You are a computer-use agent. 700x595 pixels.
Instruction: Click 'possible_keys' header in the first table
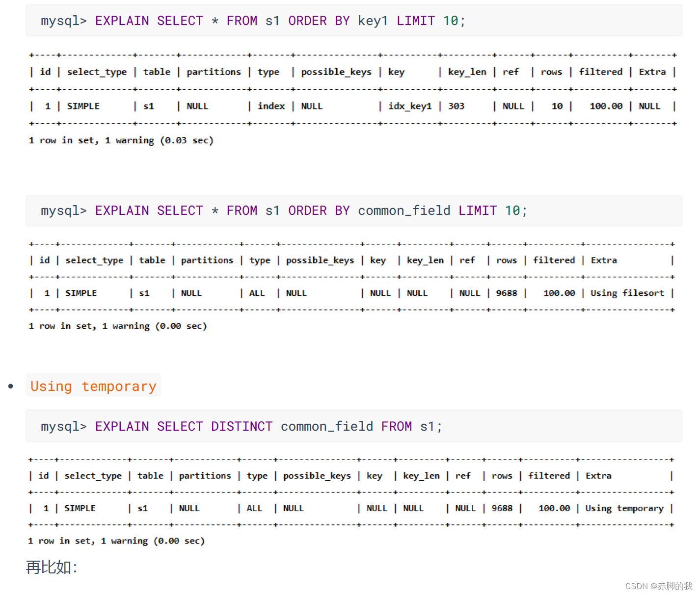tap(336, 72)
